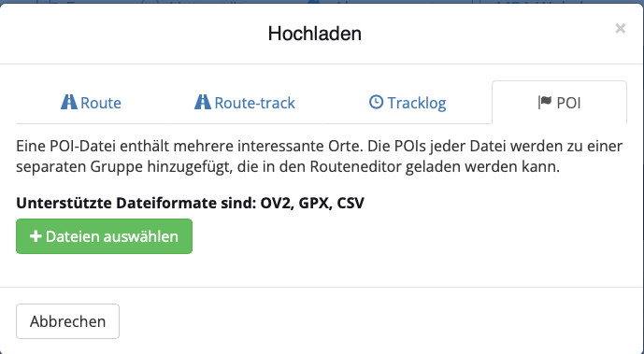Click the flag icon on POI tab
Screen dimensions: 644x354
545,102
